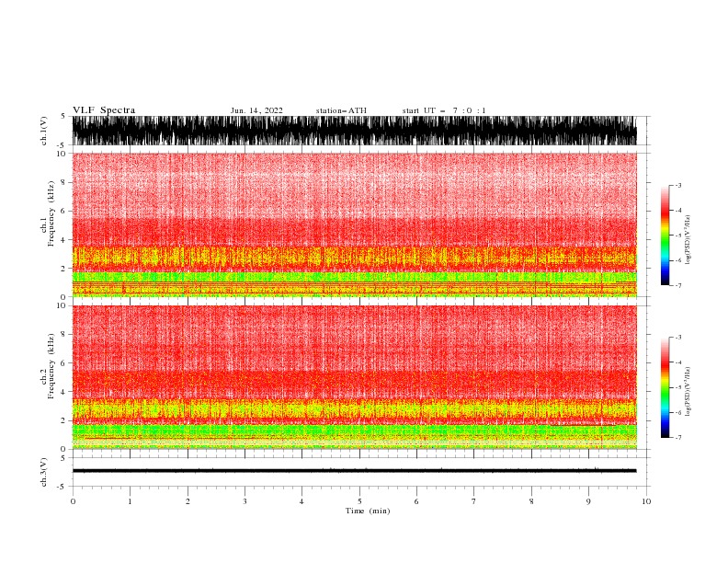Click the ch.2 spectrogram panel

click(x=354, y=377)
